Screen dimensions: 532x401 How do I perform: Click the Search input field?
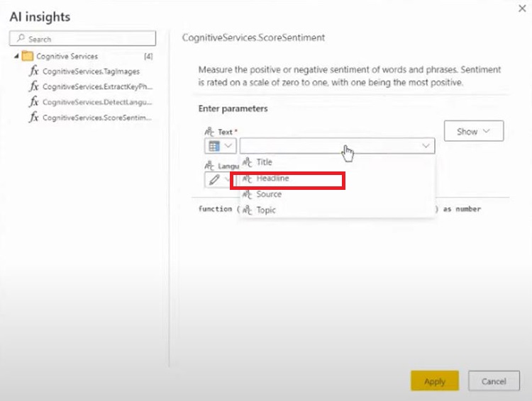82,39
